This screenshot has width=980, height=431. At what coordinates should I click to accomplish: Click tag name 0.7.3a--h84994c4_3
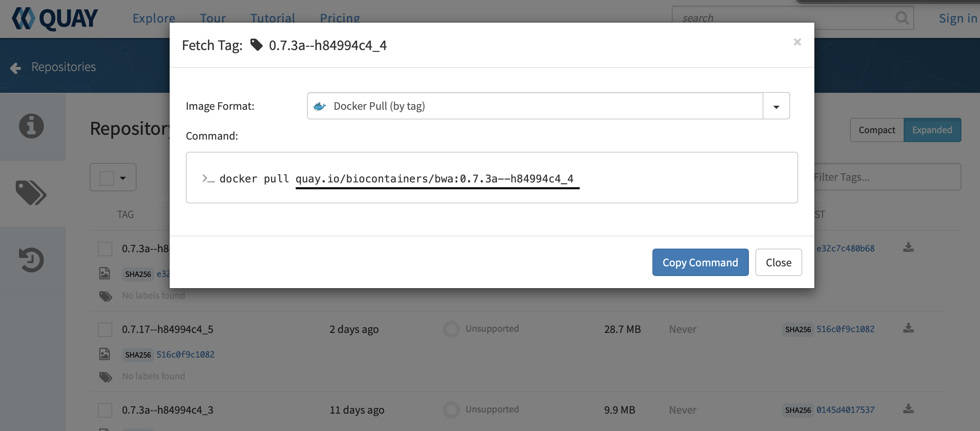point(168,410)
